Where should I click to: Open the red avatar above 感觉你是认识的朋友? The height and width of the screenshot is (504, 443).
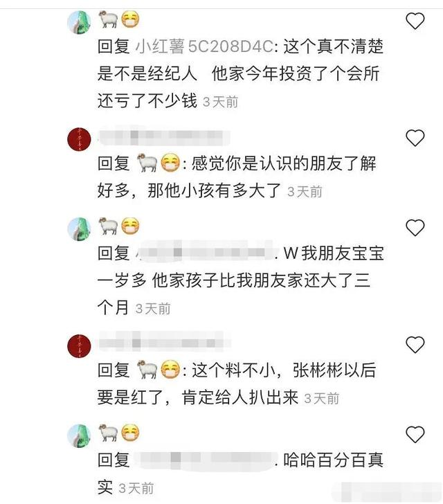pyautogui.click(x=79, y=139)
